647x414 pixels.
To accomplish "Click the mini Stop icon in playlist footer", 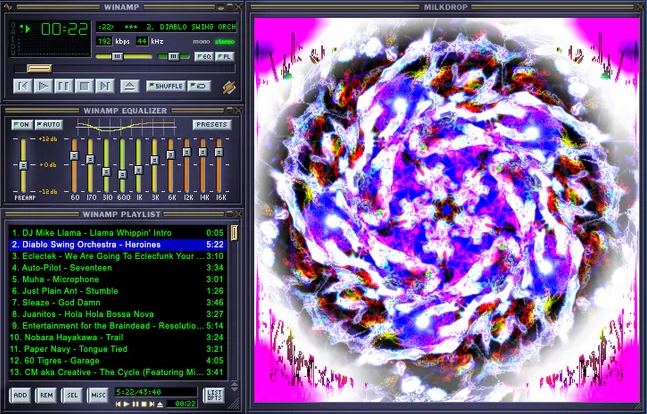I will 144,404.
